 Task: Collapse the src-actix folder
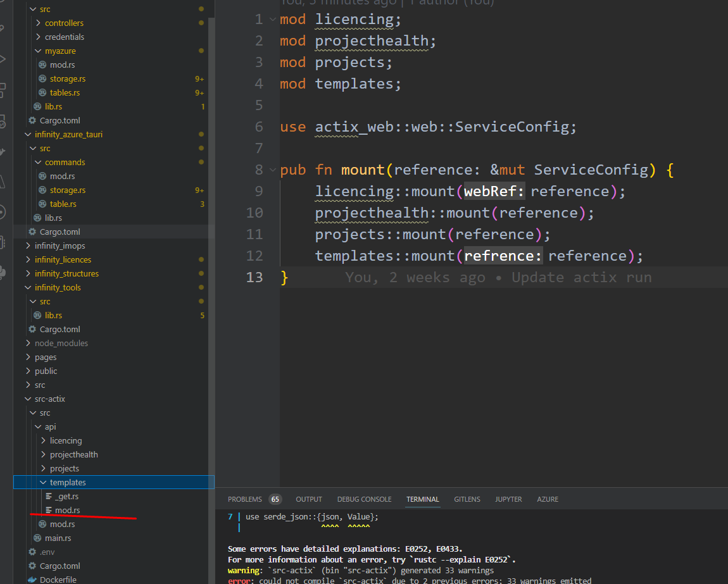pyautogui.click(x=28, y=399)
